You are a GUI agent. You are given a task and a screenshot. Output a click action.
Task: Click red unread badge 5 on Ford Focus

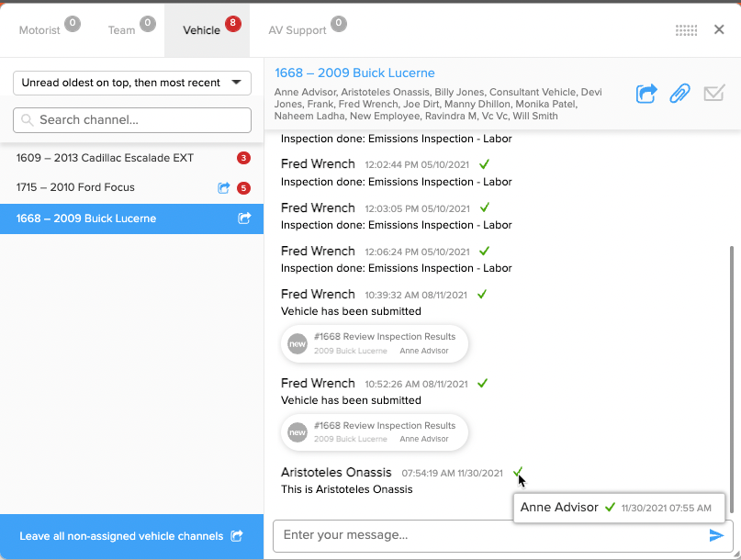243,188
